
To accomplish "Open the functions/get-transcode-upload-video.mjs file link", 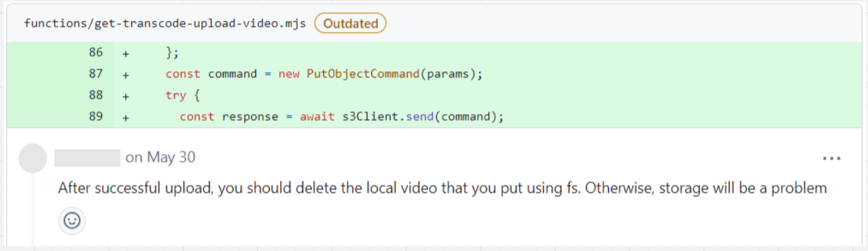I will tap(165, 23).
